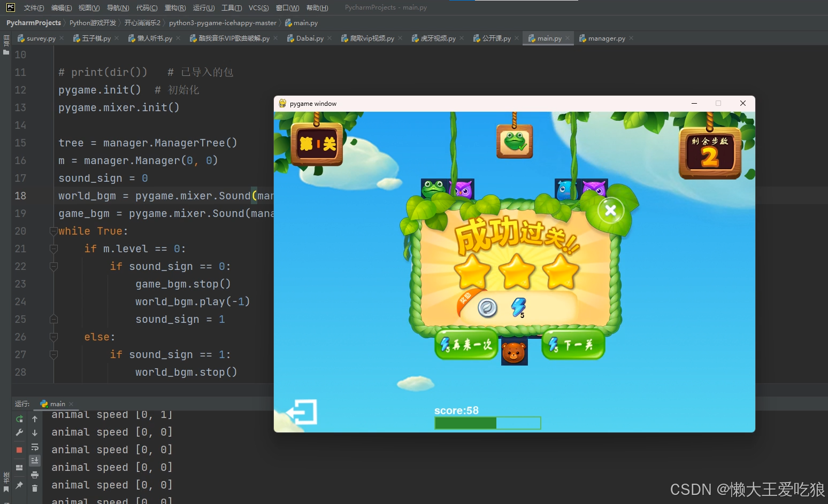Click the exit arrow icon in game window
This screenshot has width=828, height=504.
(302, 412)
